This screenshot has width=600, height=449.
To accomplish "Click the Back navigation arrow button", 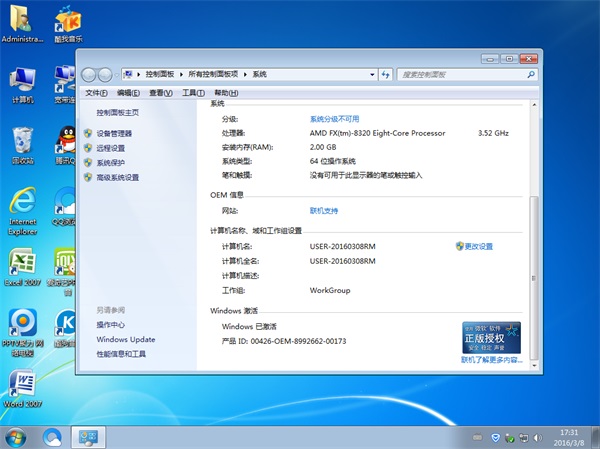I will coord(90,75).
